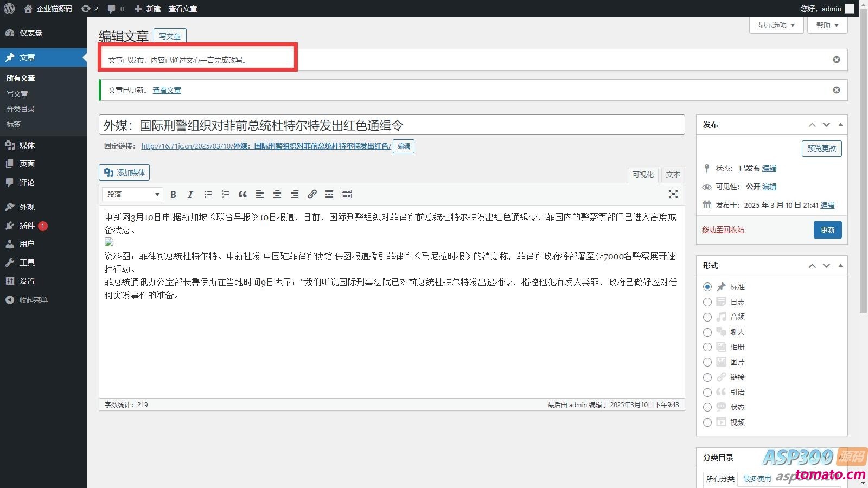The image size is (868, 488).
Task: Align text center
Action: pos(277,194)
